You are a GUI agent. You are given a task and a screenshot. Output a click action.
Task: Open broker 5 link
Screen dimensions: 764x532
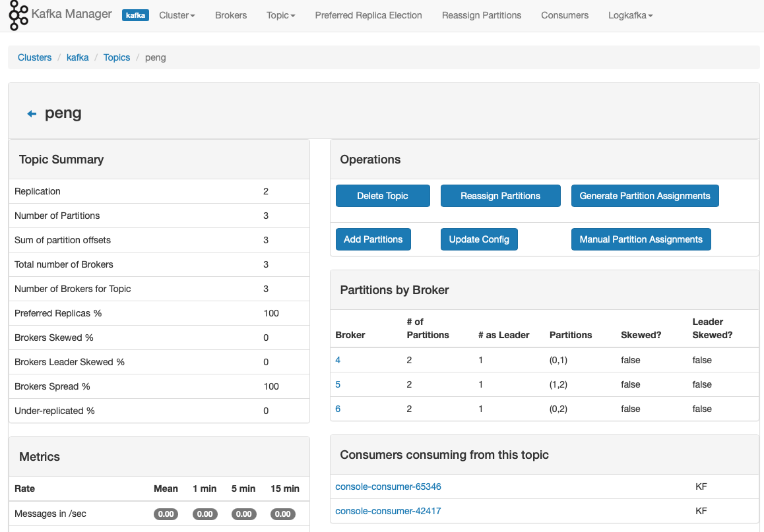coord(338,384)
